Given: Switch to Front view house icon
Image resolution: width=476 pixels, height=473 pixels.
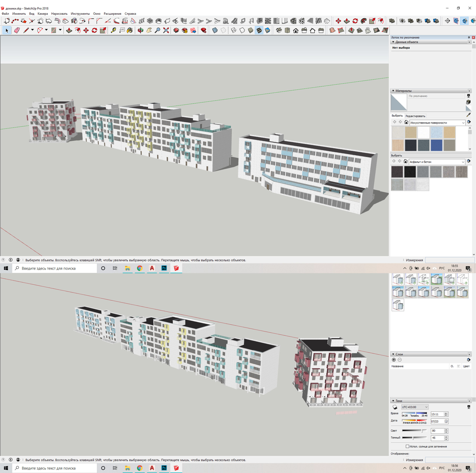Looking at the screenshot, I should click(x=296, y=30).
